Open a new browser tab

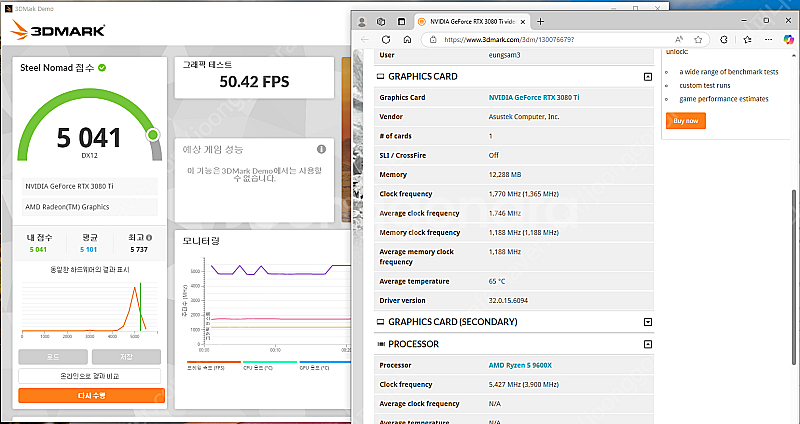pyautogui.click(x=541, y=21)
